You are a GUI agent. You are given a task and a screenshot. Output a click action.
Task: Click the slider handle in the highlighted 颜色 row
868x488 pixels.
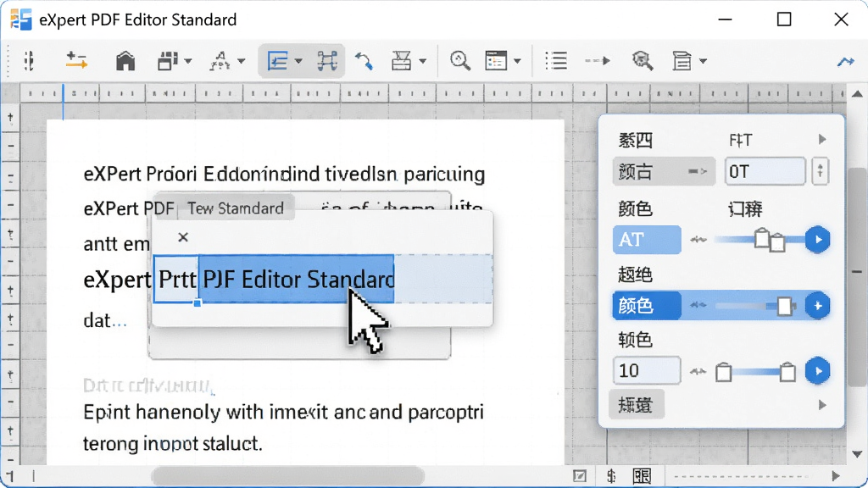click(x=784, y=306)
